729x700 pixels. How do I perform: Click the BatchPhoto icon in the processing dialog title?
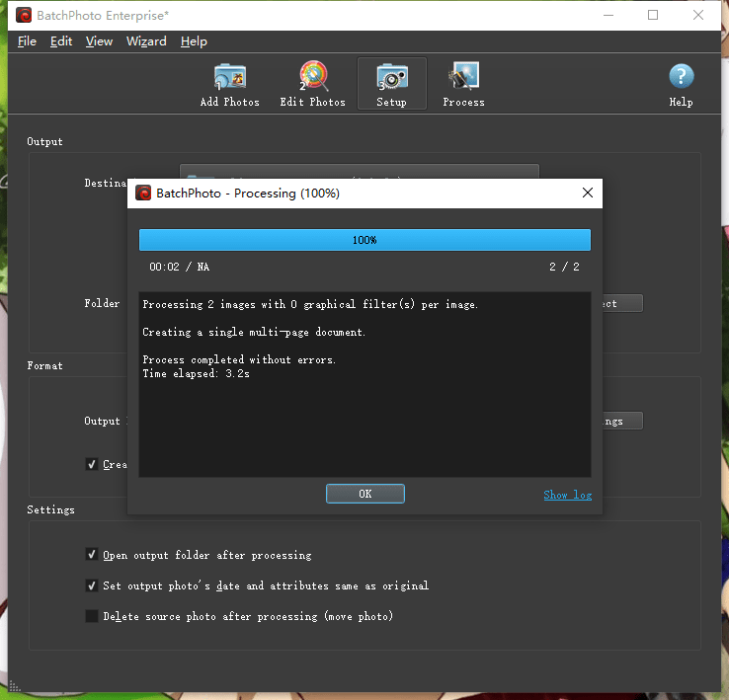143,193
